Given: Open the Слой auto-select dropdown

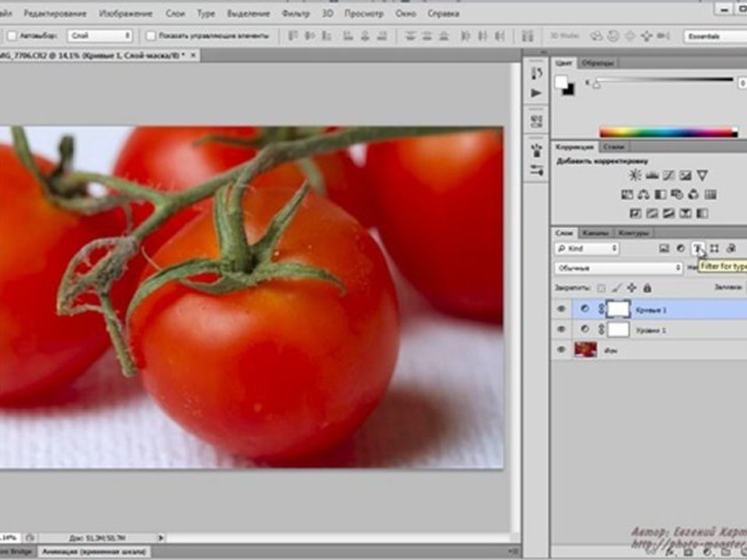Looking at the screenshot, I should coord(100,36).
